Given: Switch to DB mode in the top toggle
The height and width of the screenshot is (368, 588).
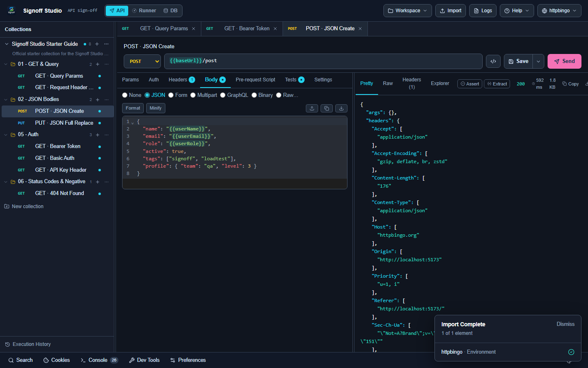Looking at the screenshot, I should (x=171, y=11).
